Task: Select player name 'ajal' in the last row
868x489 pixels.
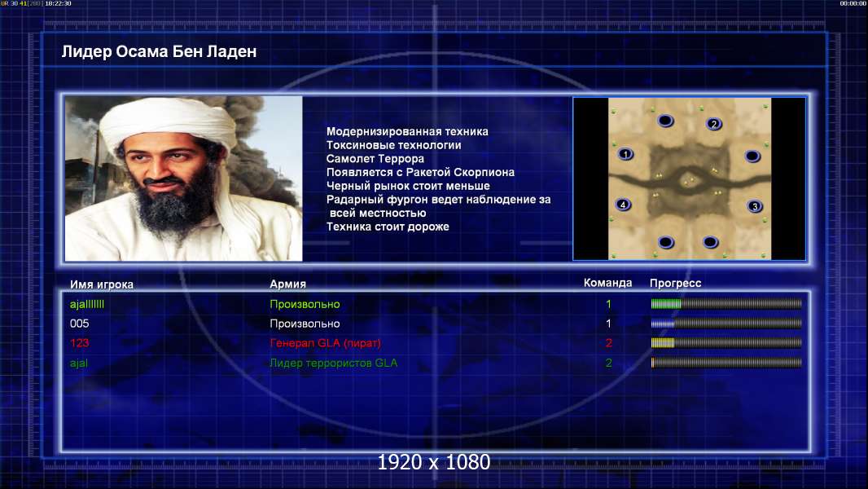Action: (x=79, y=363)
